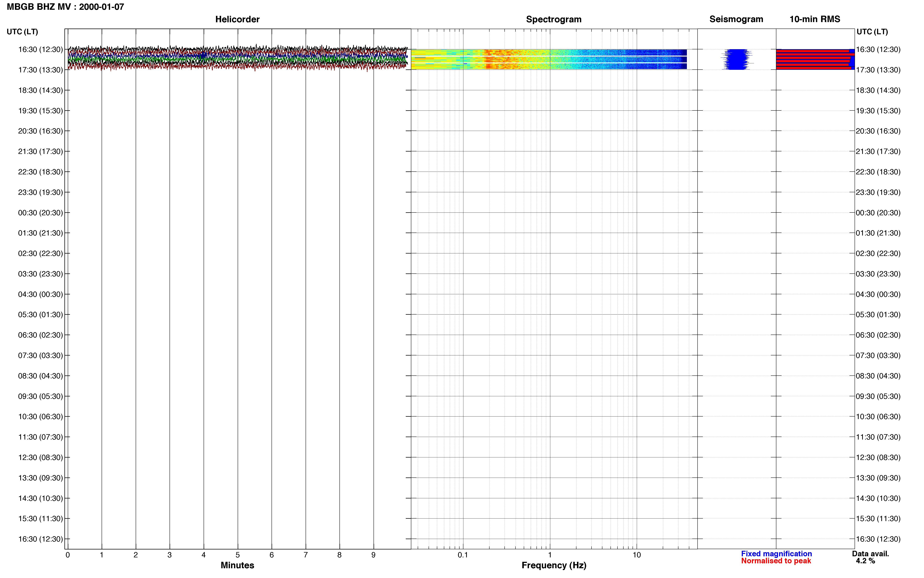The image size is (924, 578).
Task: Click right-axis time label '09:30 (05:30)'
Action: tap(878, 396)
